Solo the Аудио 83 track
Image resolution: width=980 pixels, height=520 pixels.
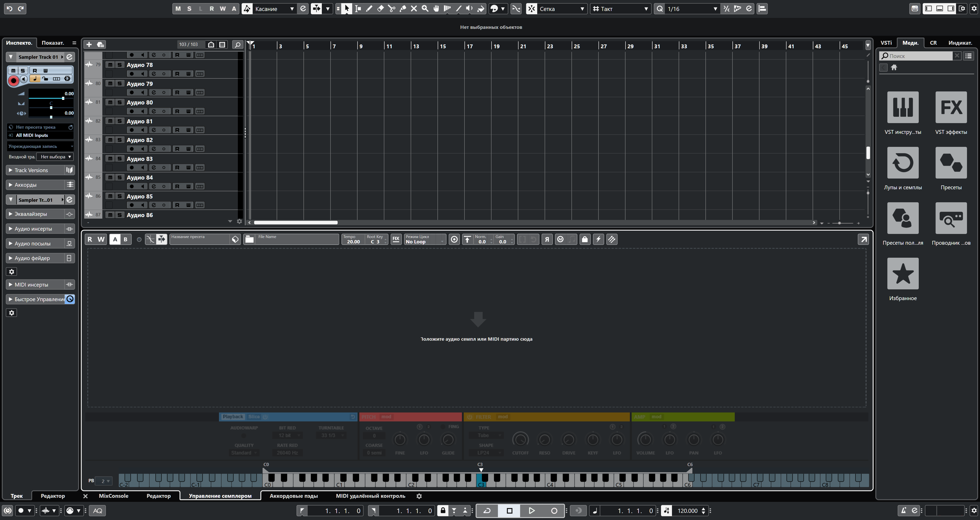(119, 159)
